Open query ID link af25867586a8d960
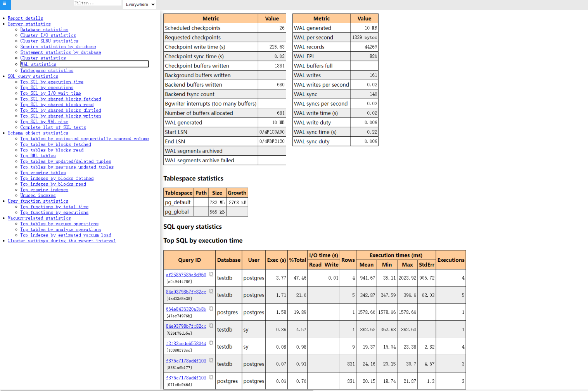This screenshot has width=588, height=391. [x=186, y=275]
